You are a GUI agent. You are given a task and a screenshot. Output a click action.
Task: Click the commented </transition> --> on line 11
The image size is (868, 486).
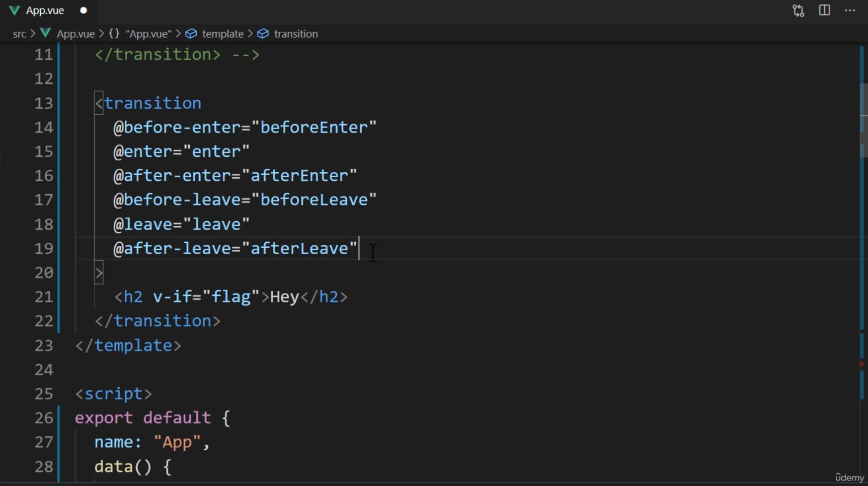click(177, 55)
